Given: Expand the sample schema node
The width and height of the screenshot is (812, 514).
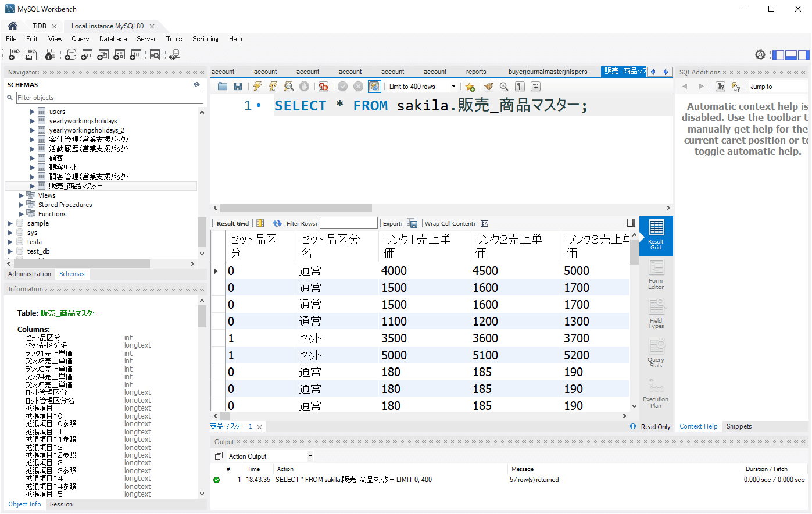Looking at the screenshot, I should [x=10, y=223].
